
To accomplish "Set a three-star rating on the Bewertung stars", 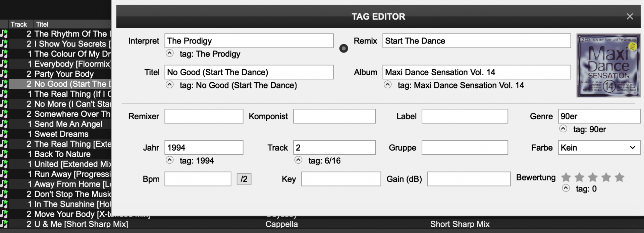I will pyautogui.click(x=592, y=177).
